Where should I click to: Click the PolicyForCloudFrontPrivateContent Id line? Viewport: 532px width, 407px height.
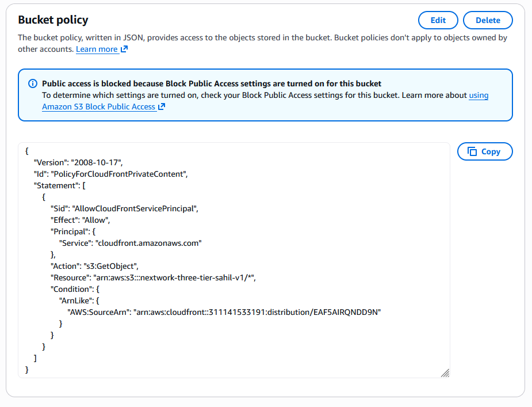pos(111,174)
